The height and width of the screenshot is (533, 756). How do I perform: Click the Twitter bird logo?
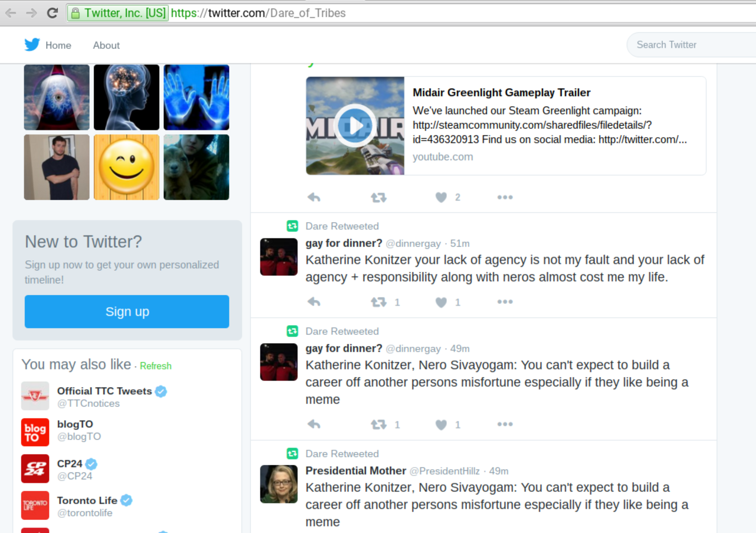click(x=32, y=45)
